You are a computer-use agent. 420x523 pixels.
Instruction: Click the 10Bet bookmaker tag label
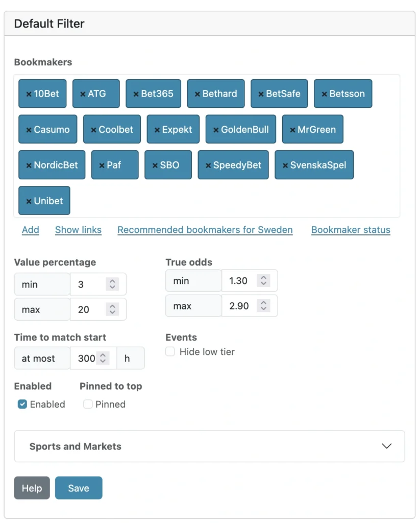click(46, 94)
